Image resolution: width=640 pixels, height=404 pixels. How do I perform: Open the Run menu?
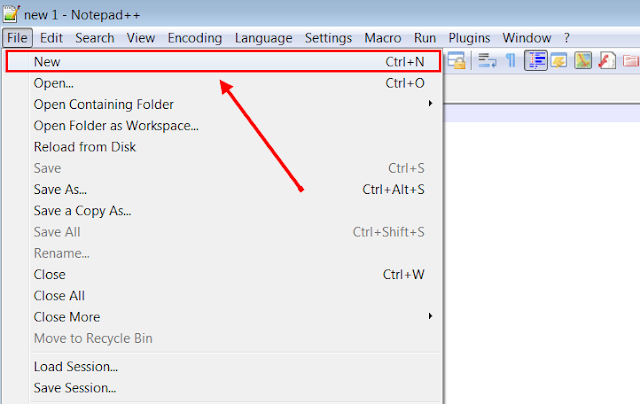pyautogui.click(x=425, y=38)
